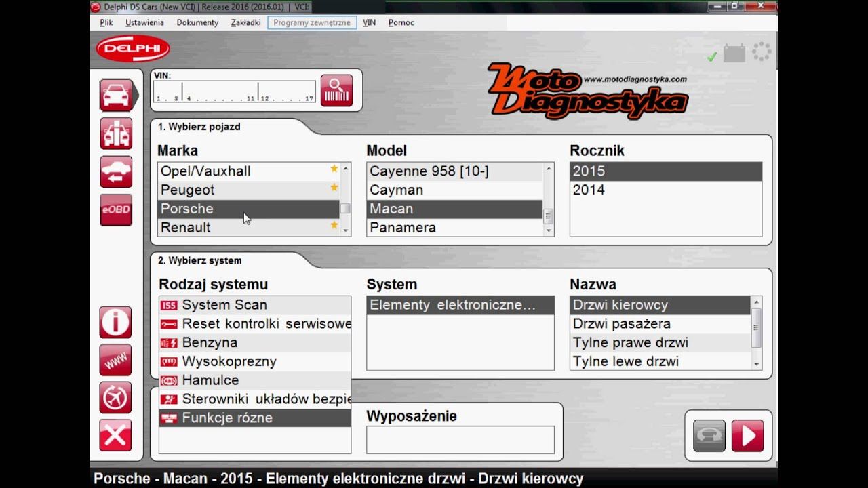Select year 2015 in Rocznik
Screen dimensions: 868x488
pos(666,171)
